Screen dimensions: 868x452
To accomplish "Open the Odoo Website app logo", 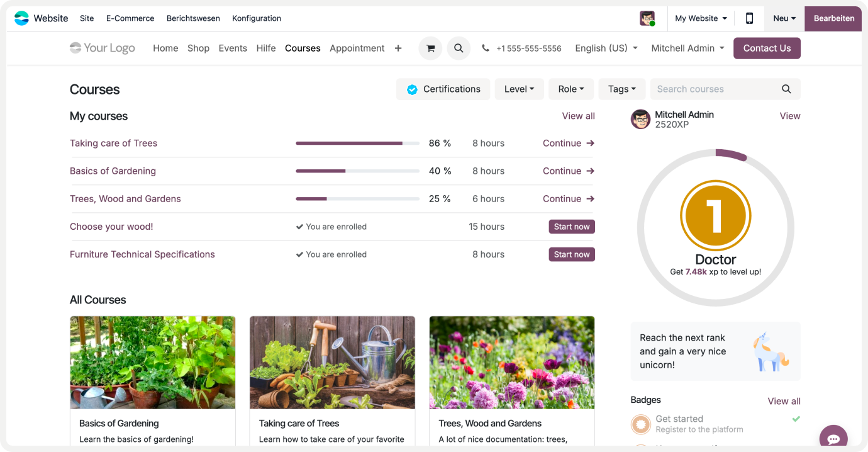I will (21, 18).
